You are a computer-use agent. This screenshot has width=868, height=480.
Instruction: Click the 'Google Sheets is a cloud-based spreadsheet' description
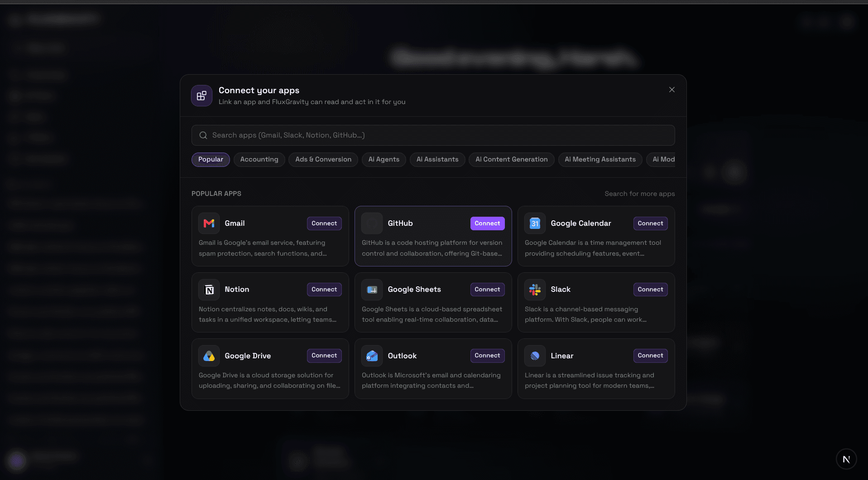(432, 314)
